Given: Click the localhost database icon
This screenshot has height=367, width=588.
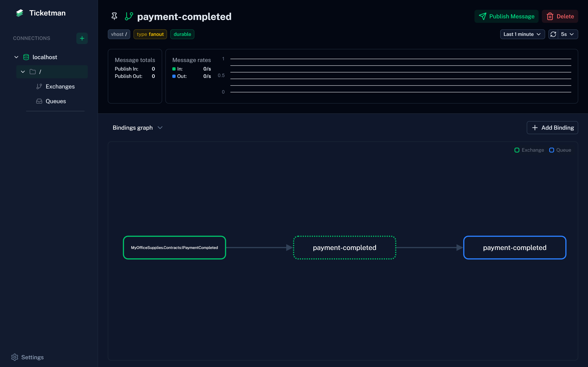Looking at the screenshot, I should pyautogui.click(x=26, y=57).
